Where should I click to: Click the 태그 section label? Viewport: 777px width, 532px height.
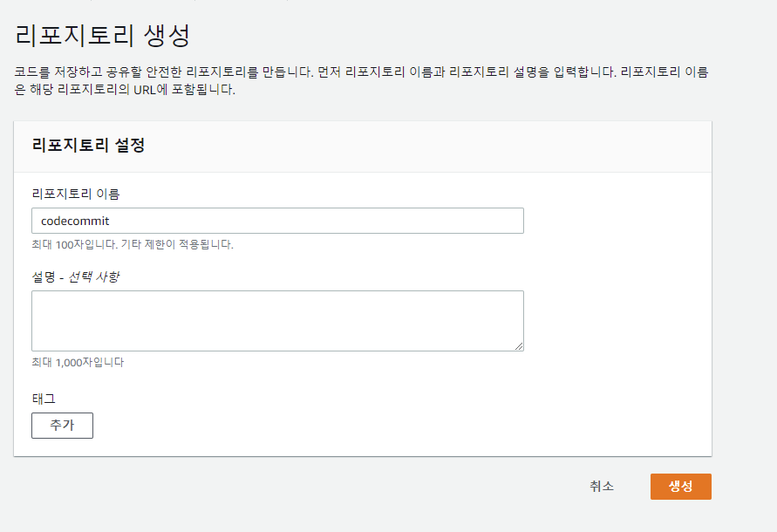(44, 399)
